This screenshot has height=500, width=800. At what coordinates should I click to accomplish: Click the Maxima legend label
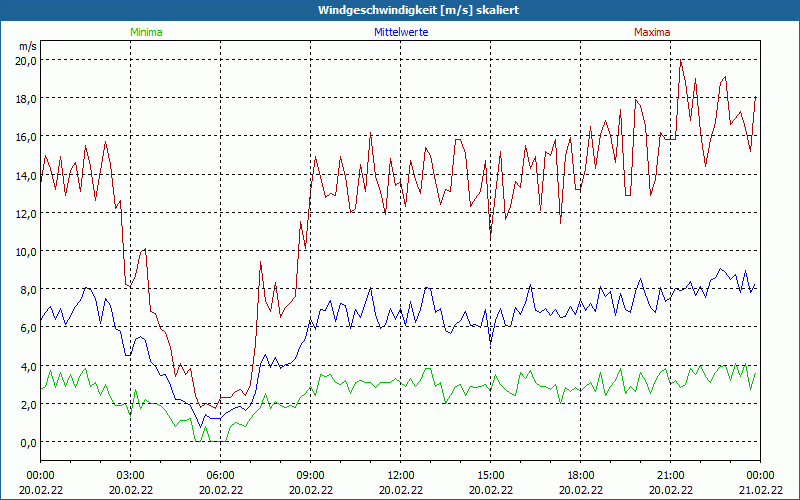tap(652, 32)
